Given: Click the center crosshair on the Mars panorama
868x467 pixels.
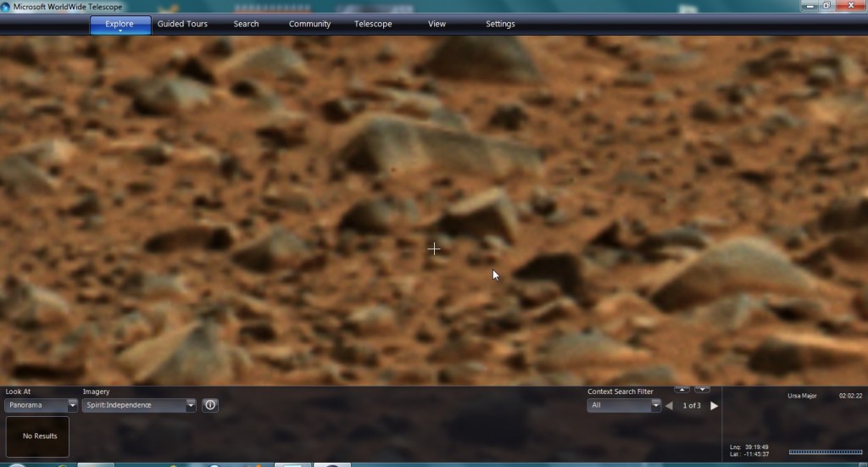Looking at the screenshot, I should pos(434,248).
